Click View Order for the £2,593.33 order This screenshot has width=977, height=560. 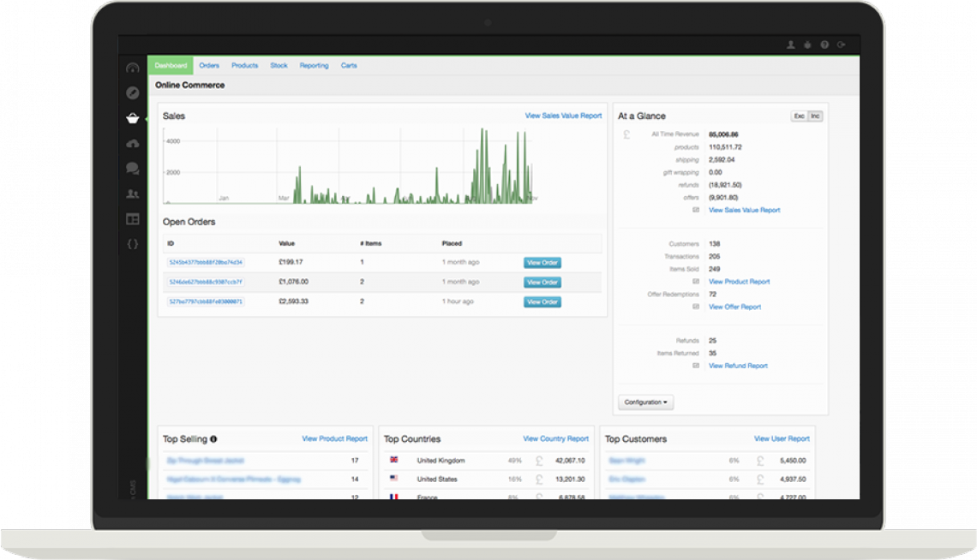pyautogui.click(x=542, y=301)
